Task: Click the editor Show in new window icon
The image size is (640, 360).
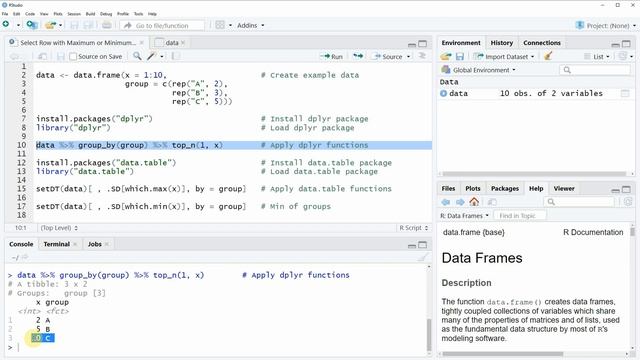Action: (42, 56)
